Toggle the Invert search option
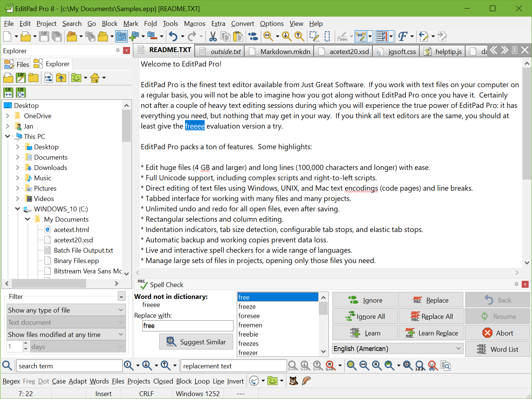The image size is (532, 399). tap(235, 381)
